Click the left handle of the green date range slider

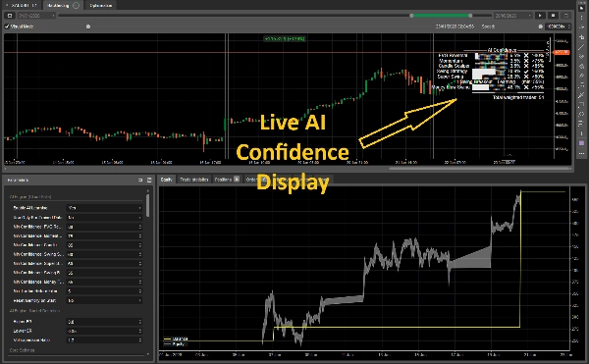click(x=411, y=16)
